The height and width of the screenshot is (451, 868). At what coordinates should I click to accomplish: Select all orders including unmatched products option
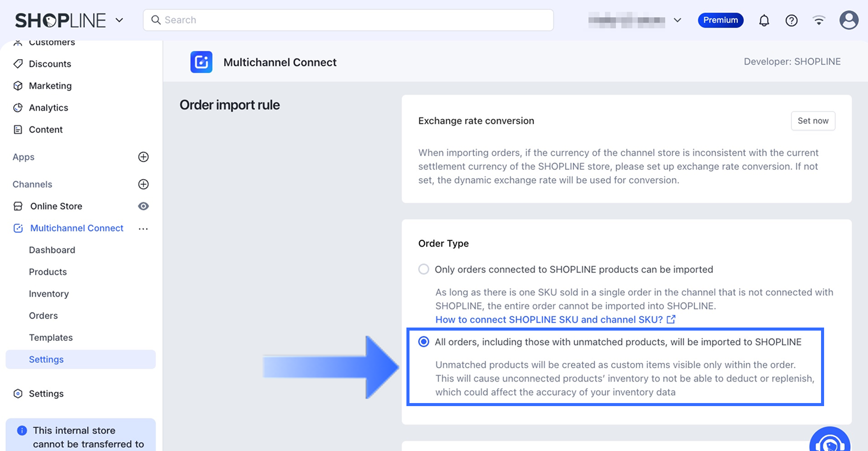(x=424, y=342)
